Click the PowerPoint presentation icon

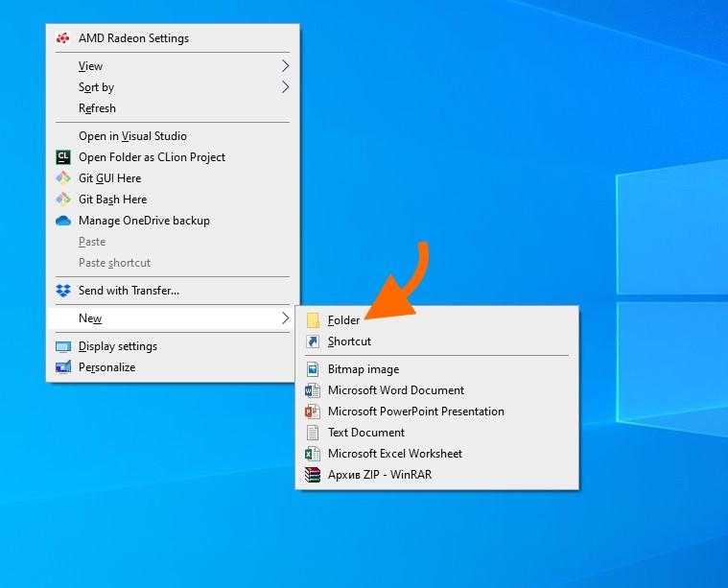(312, 412)
